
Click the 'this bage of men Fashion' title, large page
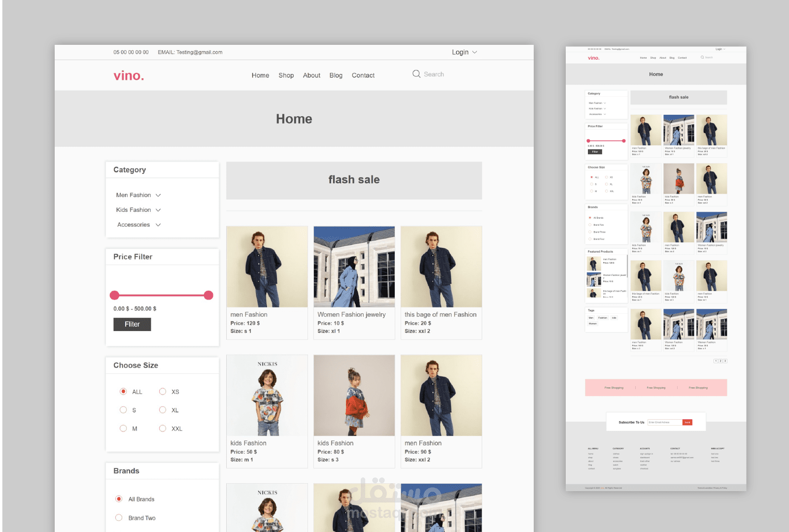point(441,314)
